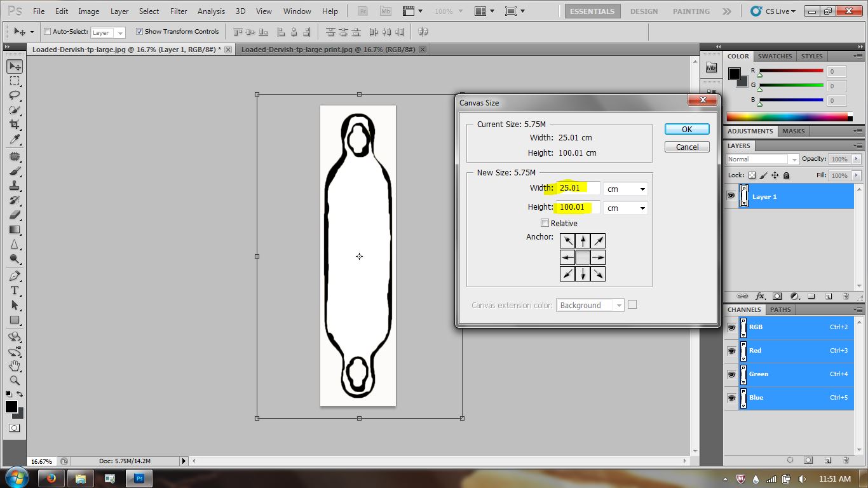Image resolution: width=868 pixels, height=488 pixels.
Task: Select the Brush tool
Action: click(14, 170)
